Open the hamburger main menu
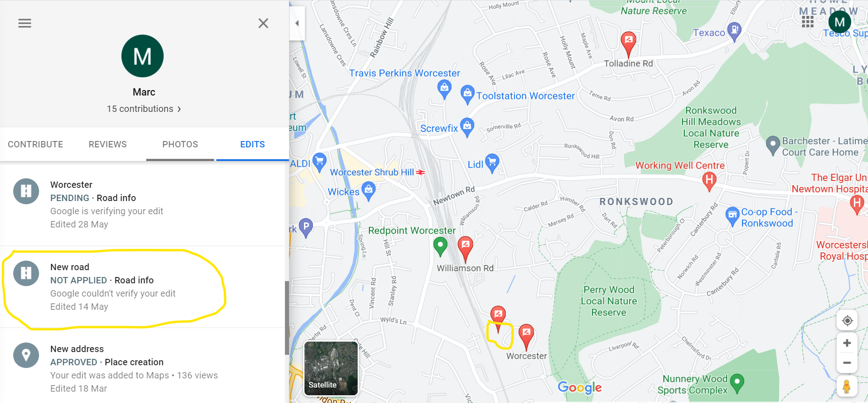The height and width of the screenshot is (403, 868). [25, 23]
